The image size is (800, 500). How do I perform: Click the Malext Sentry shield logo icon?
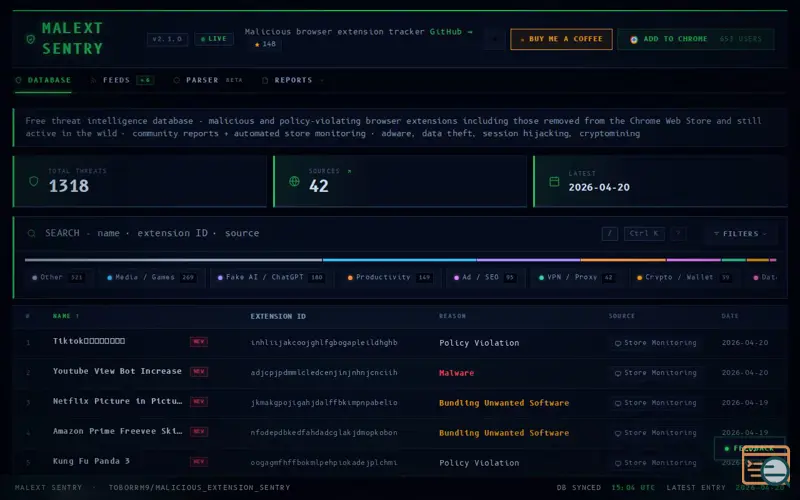coord(31,39)
